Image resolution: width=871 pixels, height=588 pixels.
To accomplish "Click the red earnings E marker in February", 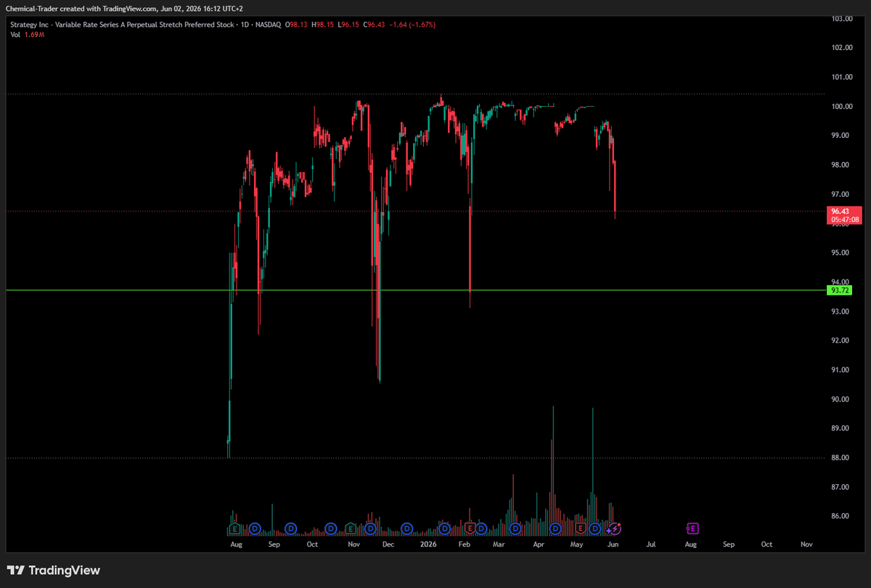I will pos(470,528).
